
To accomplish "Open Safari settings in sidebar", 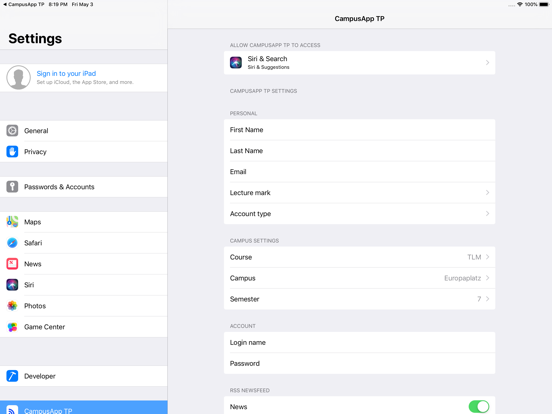I will 83,243.
